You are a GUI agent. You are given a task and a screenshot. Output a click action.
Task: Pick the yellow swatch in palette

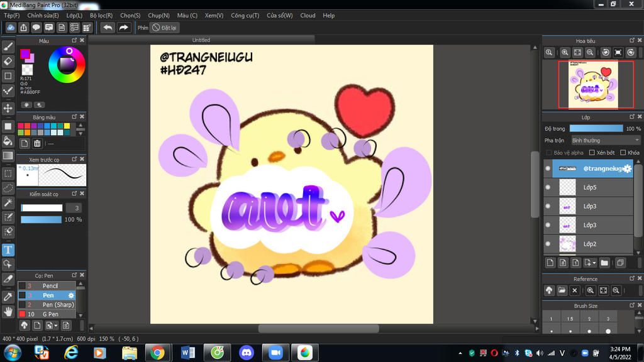coord(67,126)
